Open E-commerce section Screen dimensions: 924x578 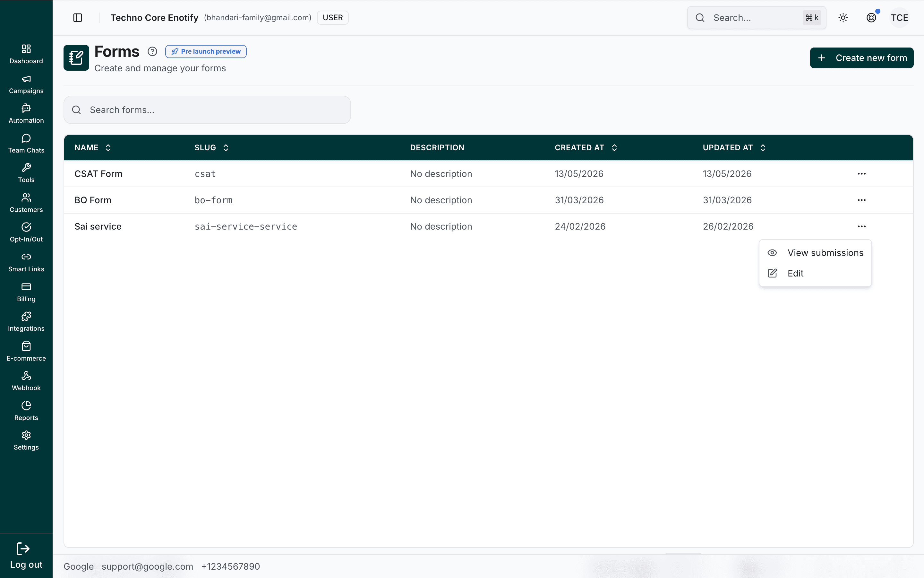pos(26,352)
